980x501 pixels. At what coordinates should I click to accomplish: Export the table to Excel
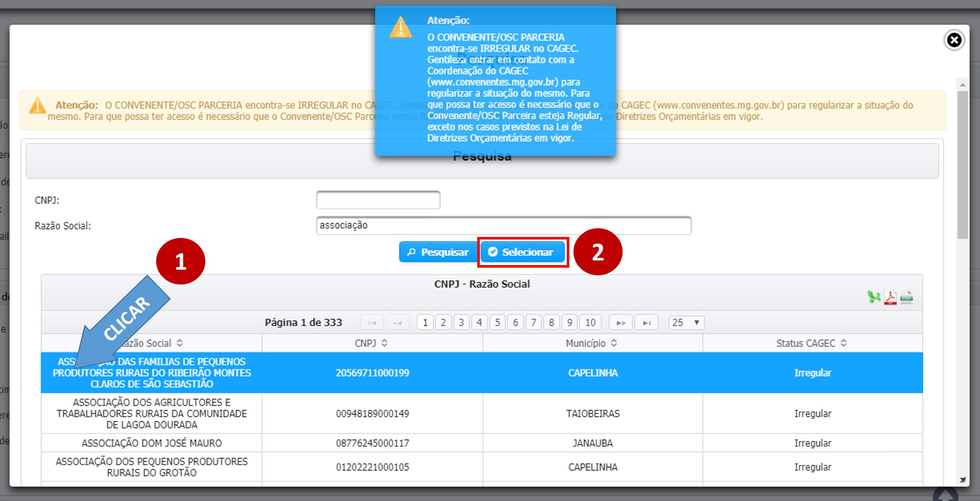(874, 297)
